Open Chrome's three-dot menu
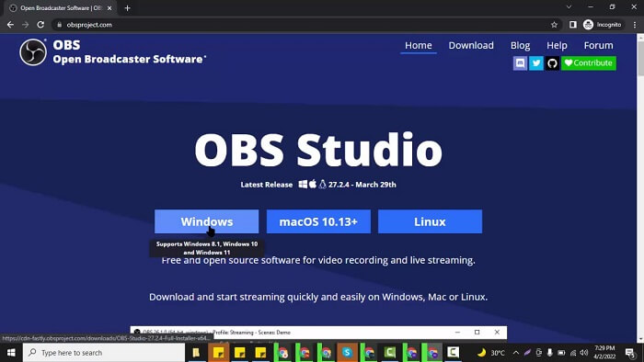 tap(635, 25)
